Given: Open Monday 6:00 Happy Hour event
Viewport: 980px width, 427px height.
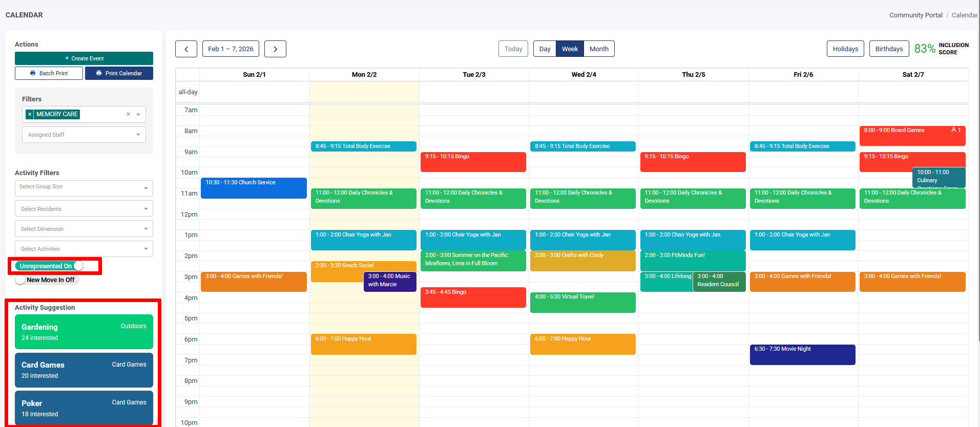Looking at the screenshot, I should click(x=363, y=344).
